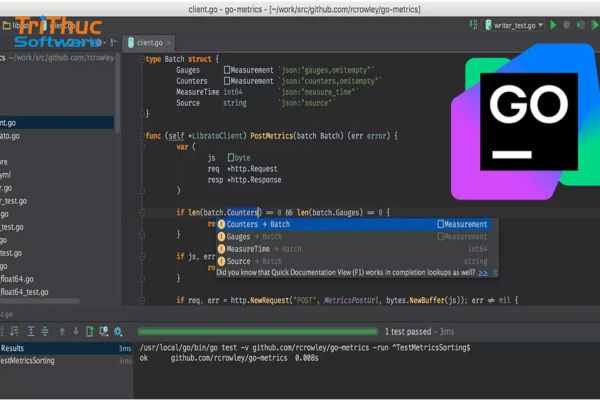Open float64.go in project tree
The height and width of the screenshot is (400, 600).
pos(17,279)
